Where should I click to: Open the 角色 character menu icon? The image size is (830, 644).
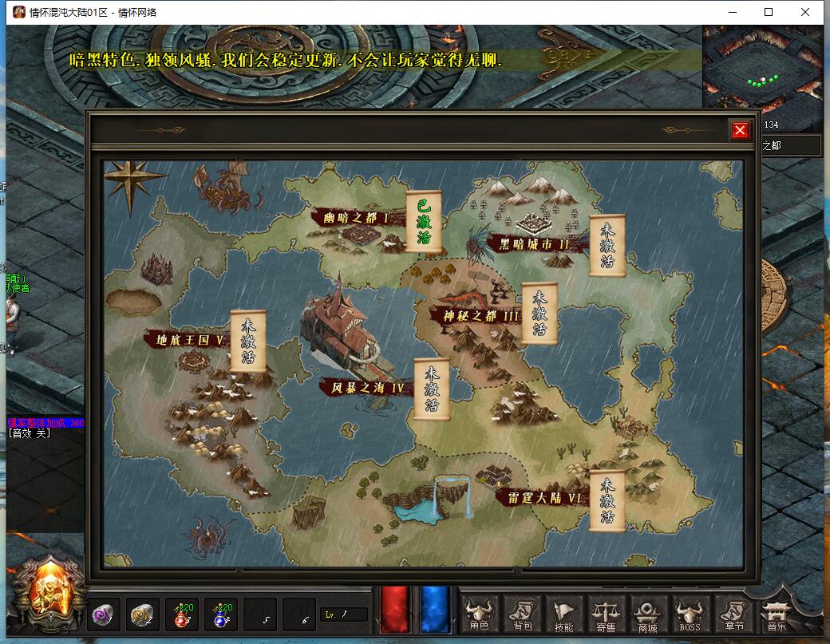click(479, 614)
